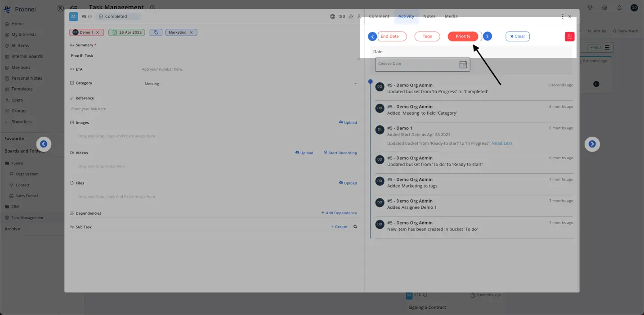Switch to the Comment tab
The height and width of the screenshot is (315, 644).
click(379, 17)
